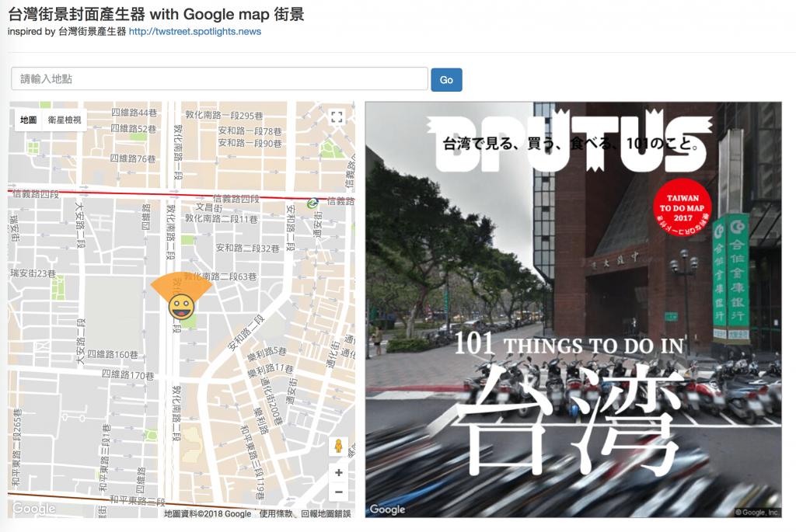Click the 樂利路5巷 label
This screenshot has width=796, height=532.
point(267,354)
